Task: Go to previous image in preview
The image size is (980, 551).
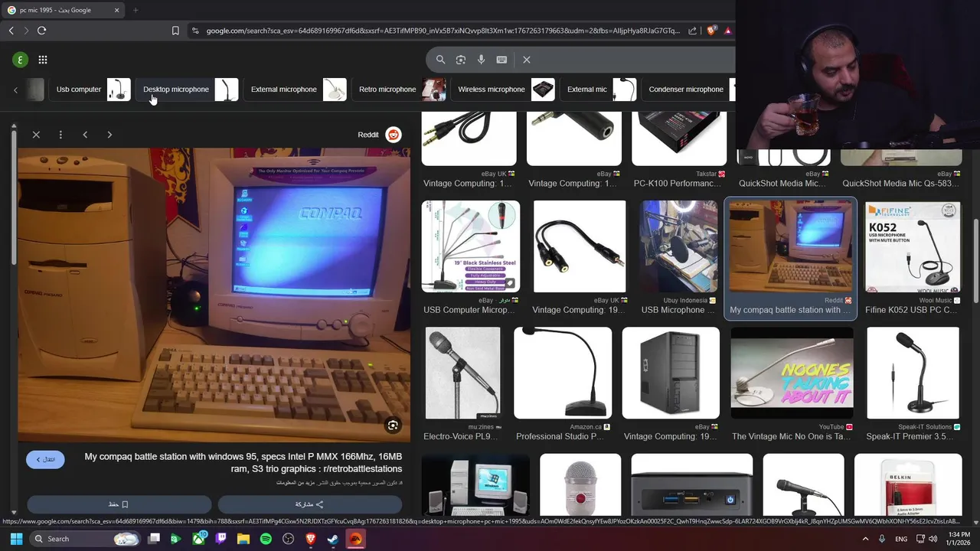Action: (x=85, y=135)
